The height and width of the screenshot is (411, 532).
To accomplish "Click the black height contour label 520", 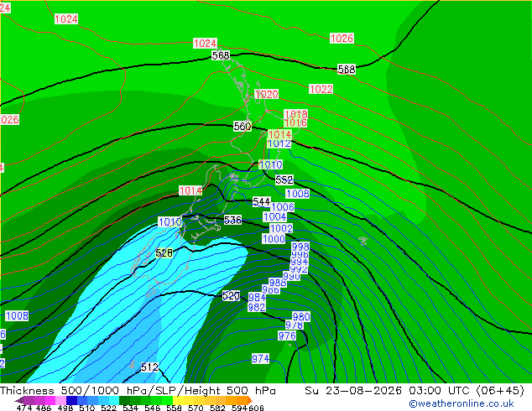I will click(x=231, y=296).
